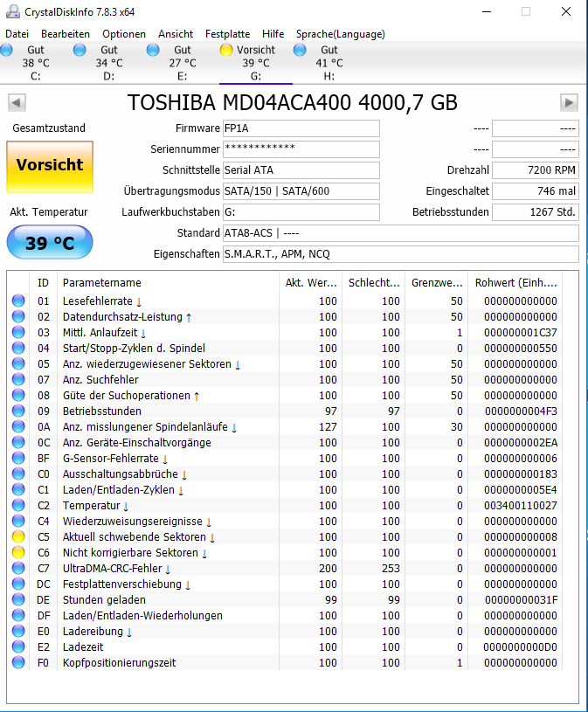Open the Sprache(Language) menu

pyautogui.click(x=341, y=34)
